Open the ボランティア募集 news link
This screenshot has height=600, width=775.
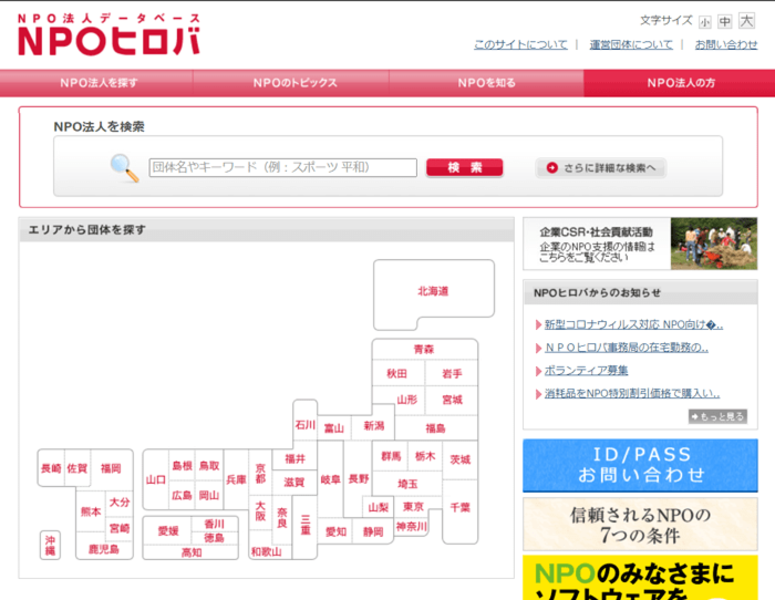[x=586, y=371]
